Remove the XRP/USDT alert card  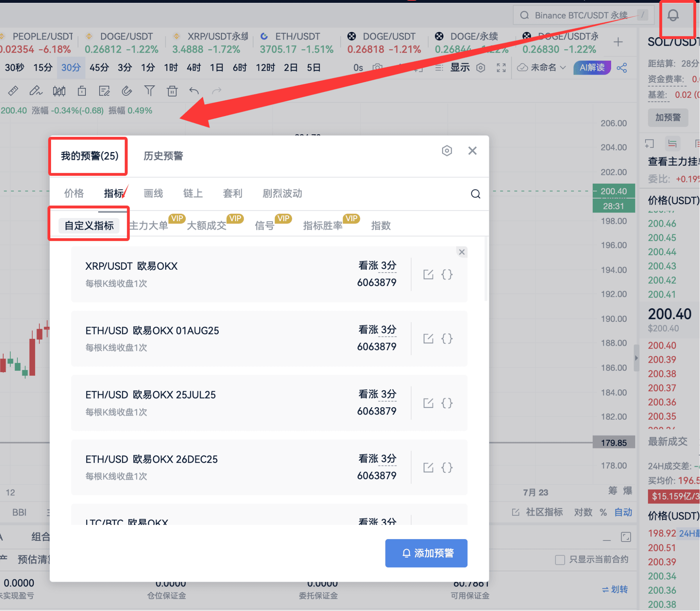(461, 252)
